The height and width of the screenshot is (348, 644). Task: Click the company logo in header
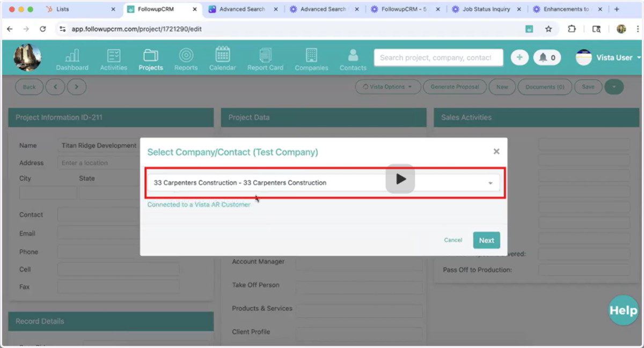point(27,57)
